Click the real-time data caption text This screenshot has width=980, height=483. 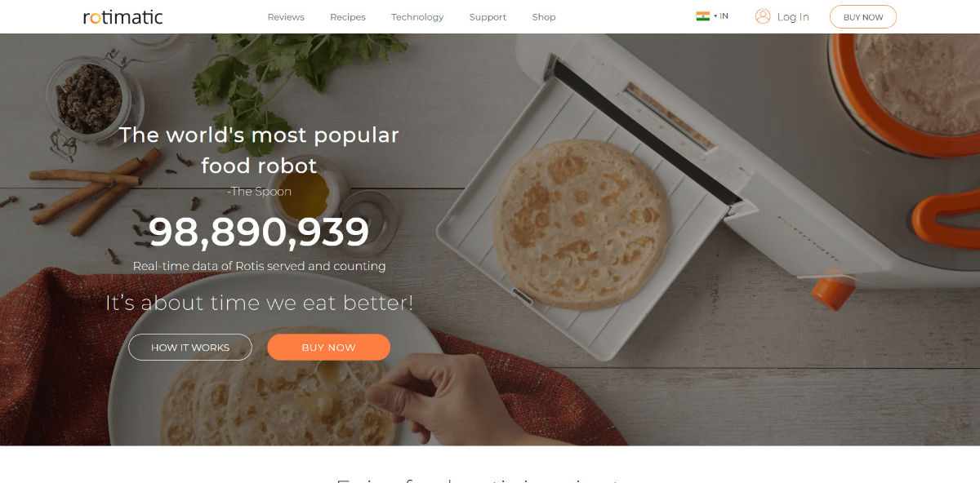point(259,266)
